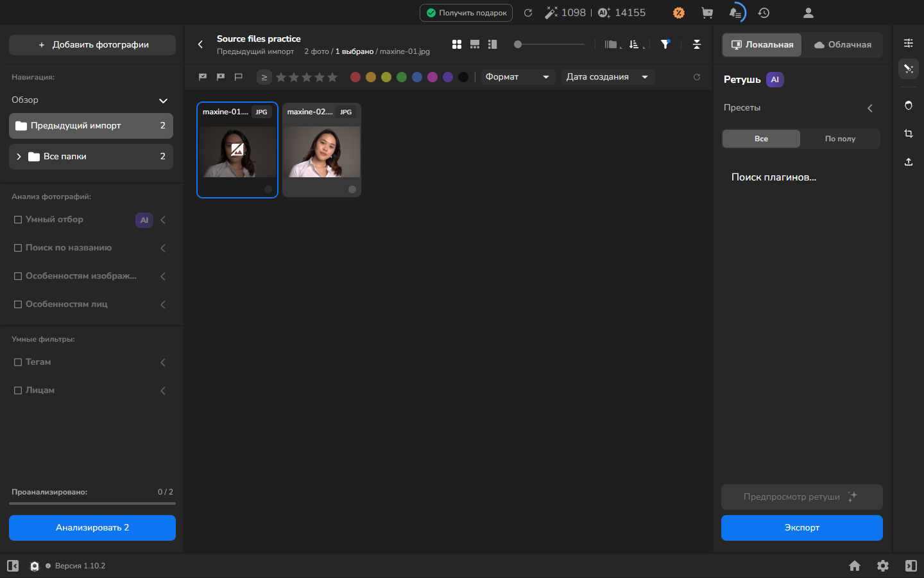
Task: Open the shopping cart icon
Action: 707,13
